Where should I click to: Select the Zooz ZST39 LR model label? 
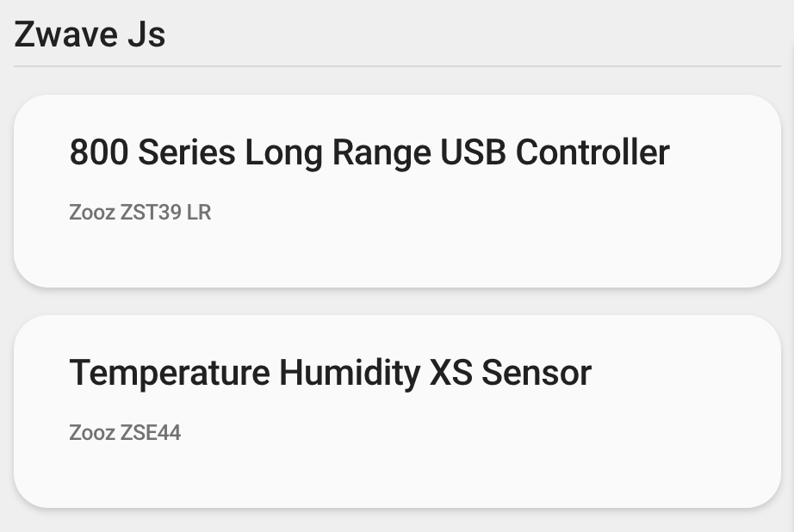(x=140, y=212)
